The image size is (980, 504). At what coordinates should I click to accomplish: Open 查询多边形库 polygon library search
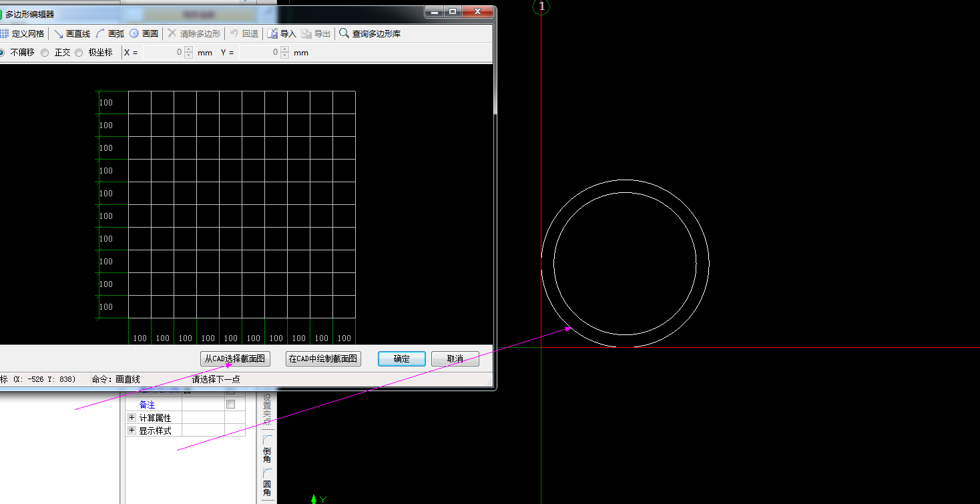370,33
